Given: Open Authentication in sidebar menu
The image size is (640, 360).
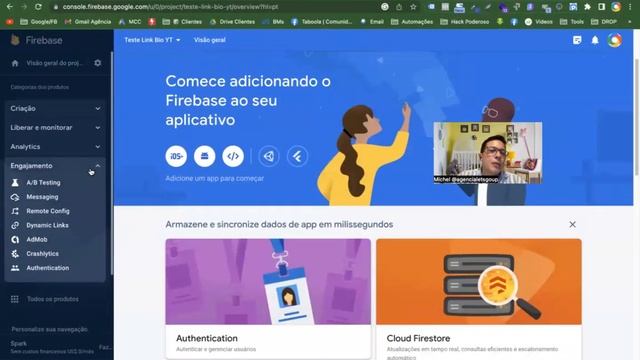Looking at the screenshot, I should (x=48, y=268).
